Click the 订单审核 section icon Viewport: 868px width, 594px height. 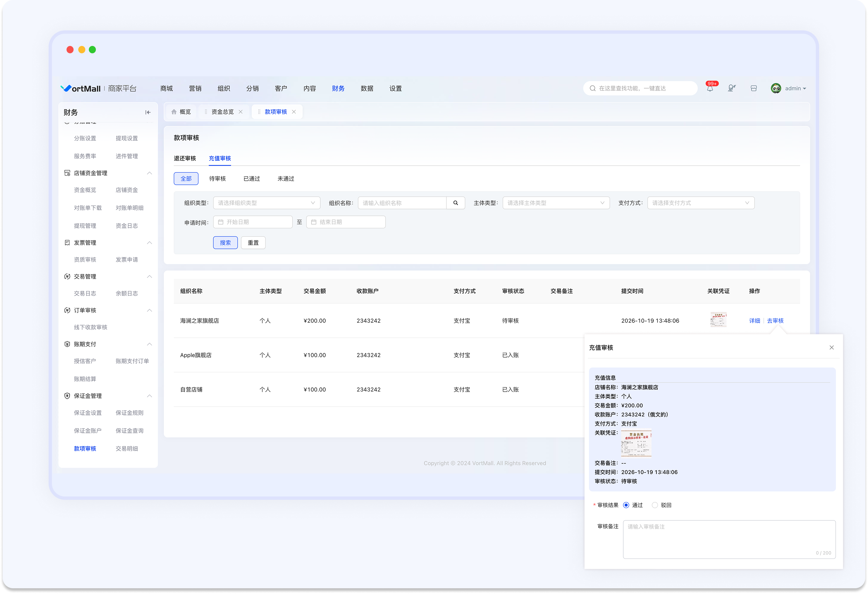pos(67,310)
